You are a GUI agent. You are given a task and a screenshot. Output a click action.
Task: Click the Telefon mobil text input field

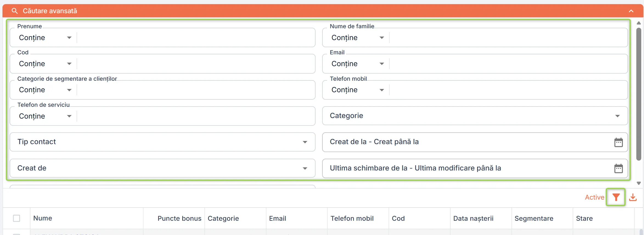pyautogui.click(x=508, y=90)
